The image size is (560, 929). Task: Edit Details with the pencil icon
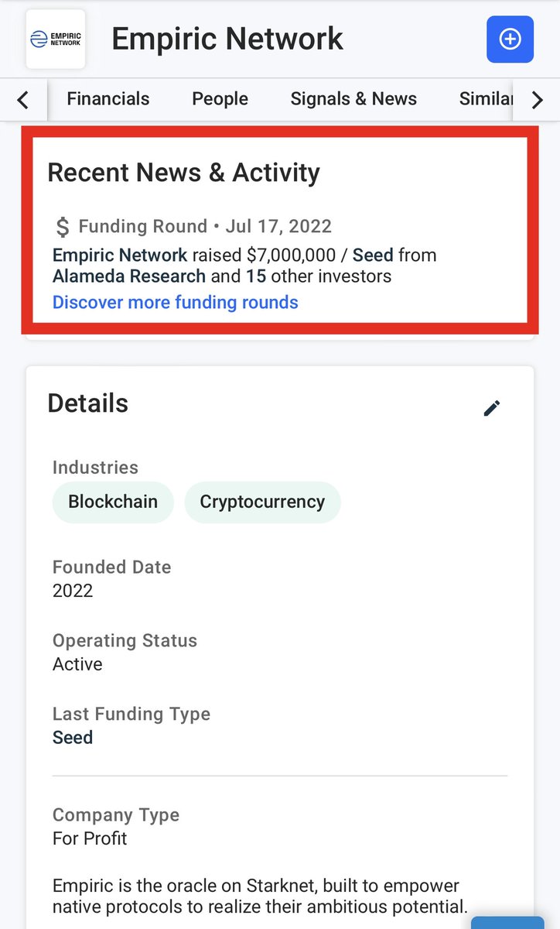[492, 408]
